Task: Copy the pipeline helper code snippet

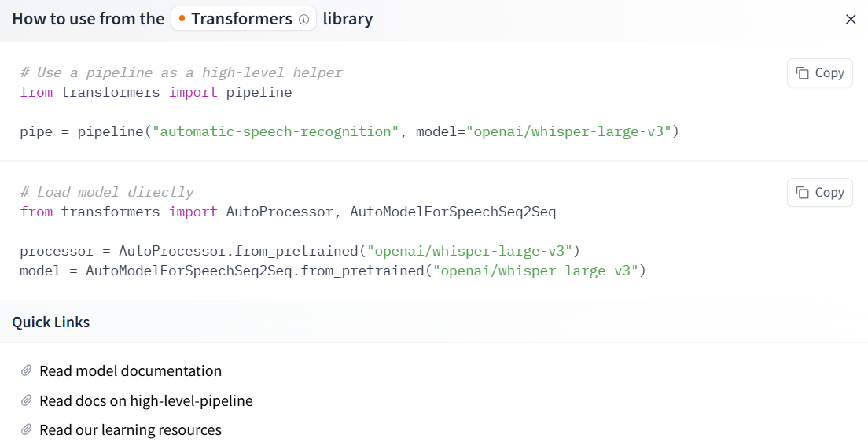Action: [x=820, y=72]
